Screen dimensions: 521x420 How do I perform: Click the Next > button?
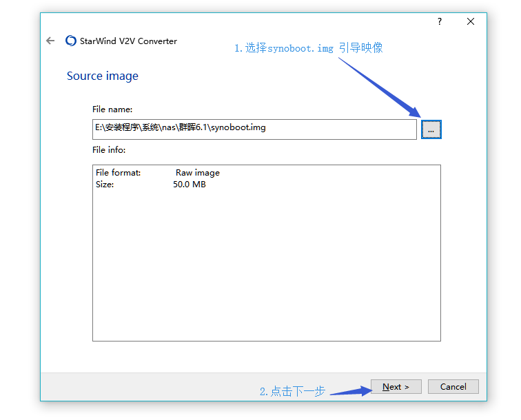click(x=396, y=387)
